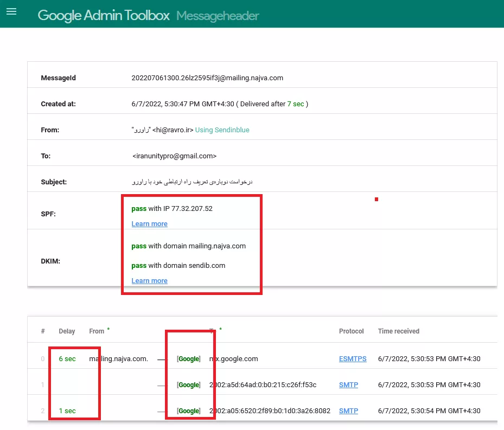Select the From column header in hops table
Screen dimensions: 504x430
point(97,331)
